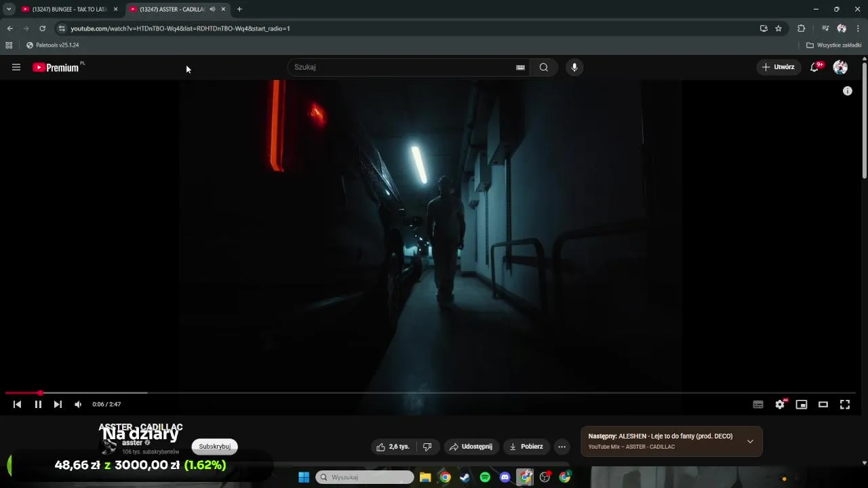The image size is (868, 488).
Task: Click the red progress scrubber handle
Action: click(41, 392)
